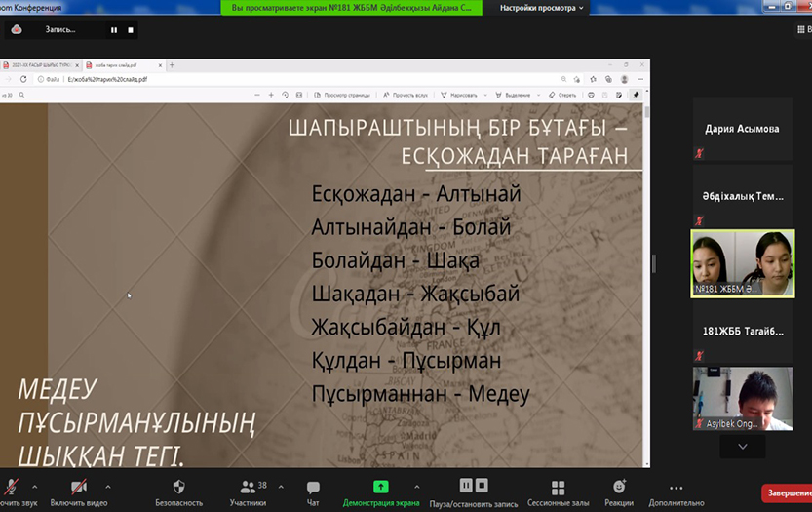Screen dimensions: 812x512
Task: Open the Безопасность security shield icon
Action: pos(178,487)
